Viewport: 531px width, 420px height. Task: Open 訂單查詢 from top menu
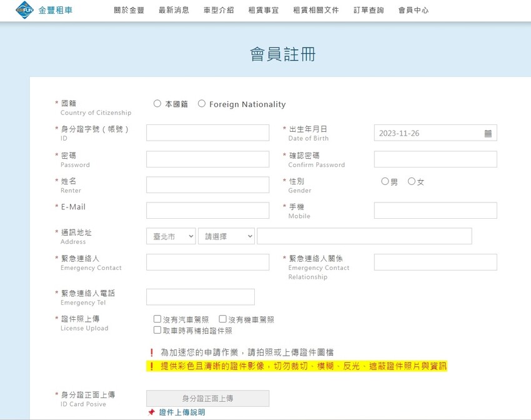click(369, 11)
